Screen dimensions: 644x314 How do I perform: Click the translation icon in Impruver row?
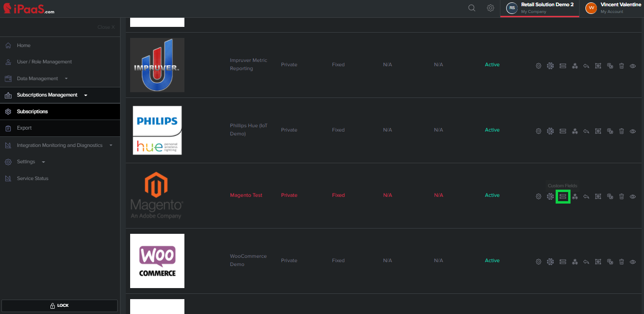(610, 66)
